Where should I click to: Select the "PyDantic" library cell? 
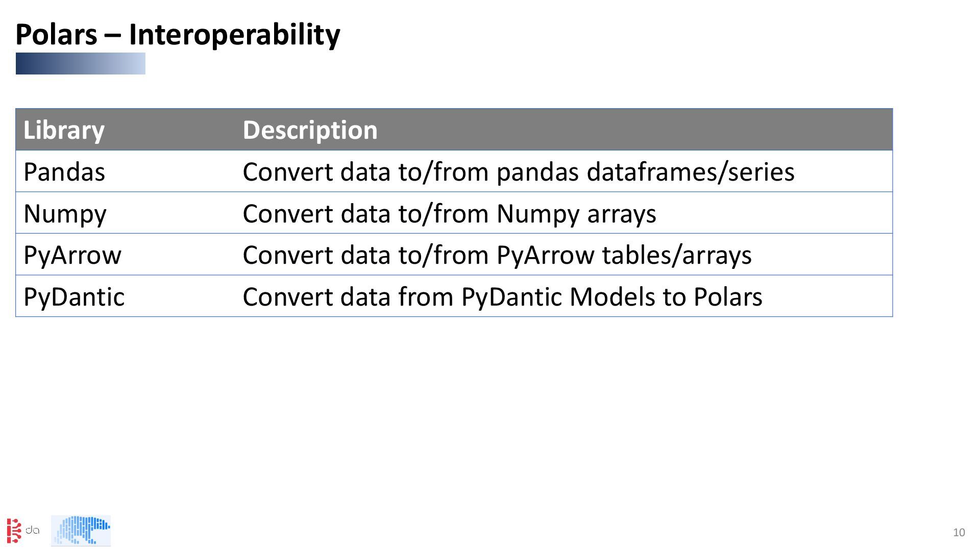(x=74, y=297)
